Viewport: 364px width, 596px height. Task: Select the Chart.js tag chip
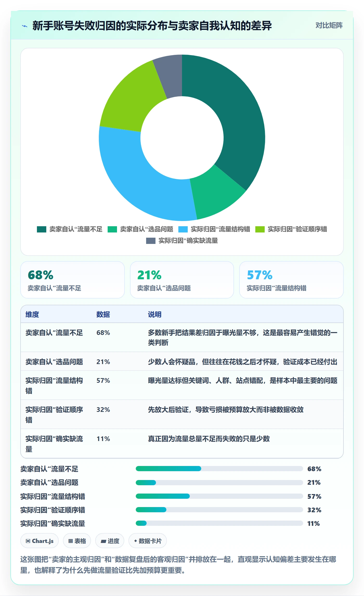coord(40,541)
